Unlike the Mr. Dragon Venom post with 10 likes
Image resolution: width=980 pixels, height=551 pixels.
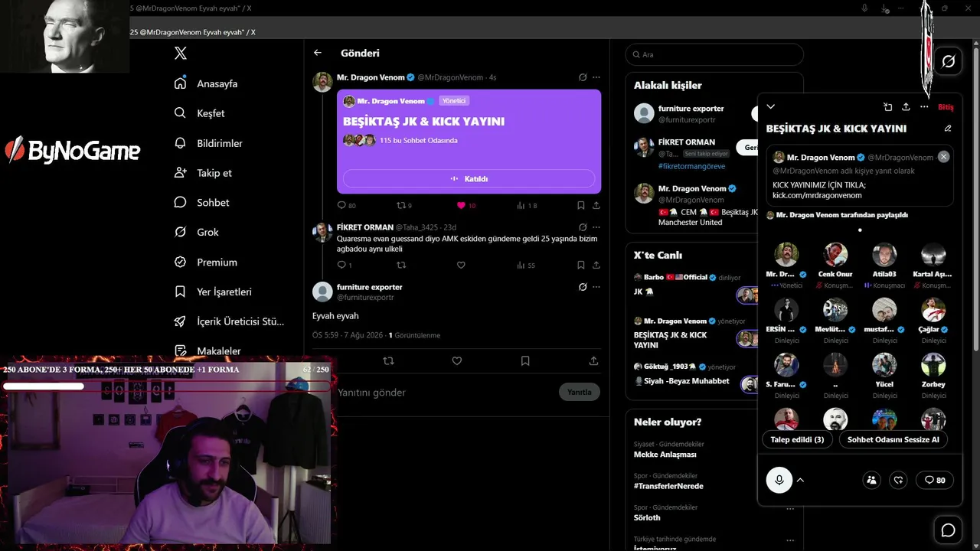(x=466, y=205)
